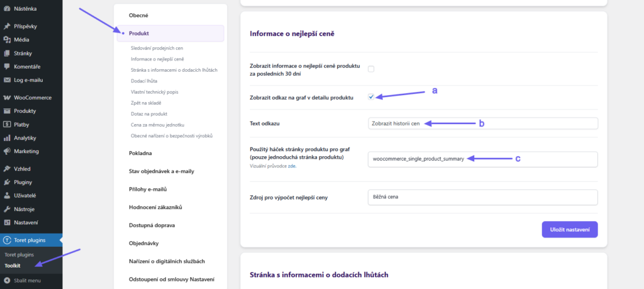
Task: Open the Zdroj pro výpočet dropdown
Action: click(482, 197)
